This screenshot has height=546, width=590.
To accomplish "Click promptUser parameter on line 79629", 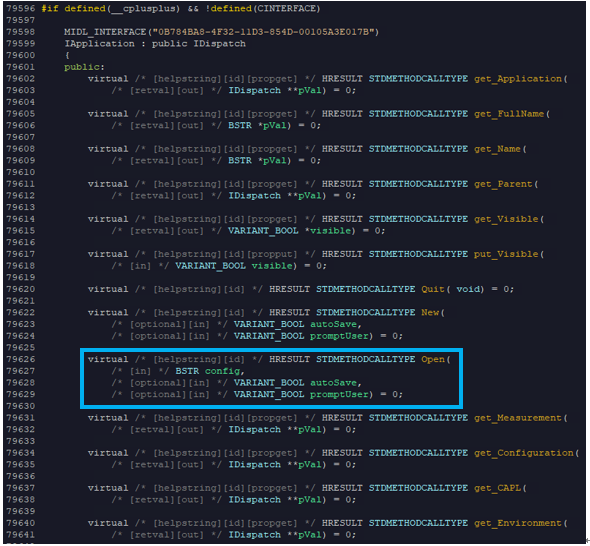I will (x=339, y=394).
